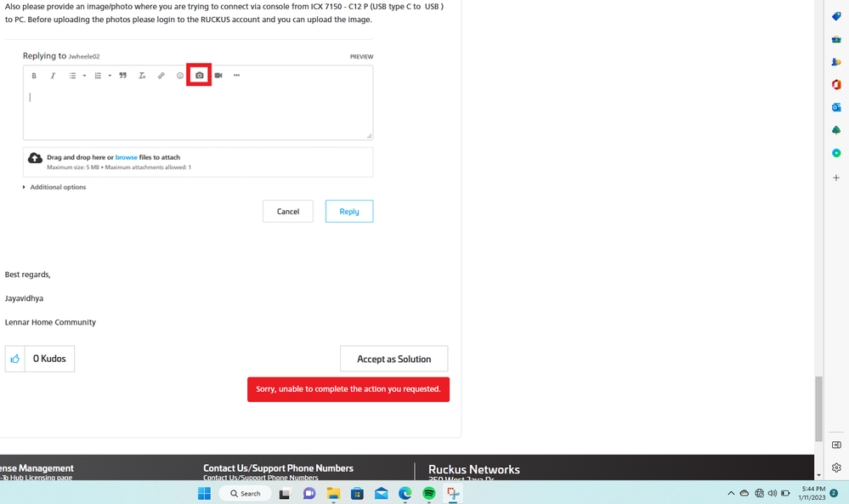Expand more toolbar options ellipsis
The image size is (849, 504).
tap(237, 76)
